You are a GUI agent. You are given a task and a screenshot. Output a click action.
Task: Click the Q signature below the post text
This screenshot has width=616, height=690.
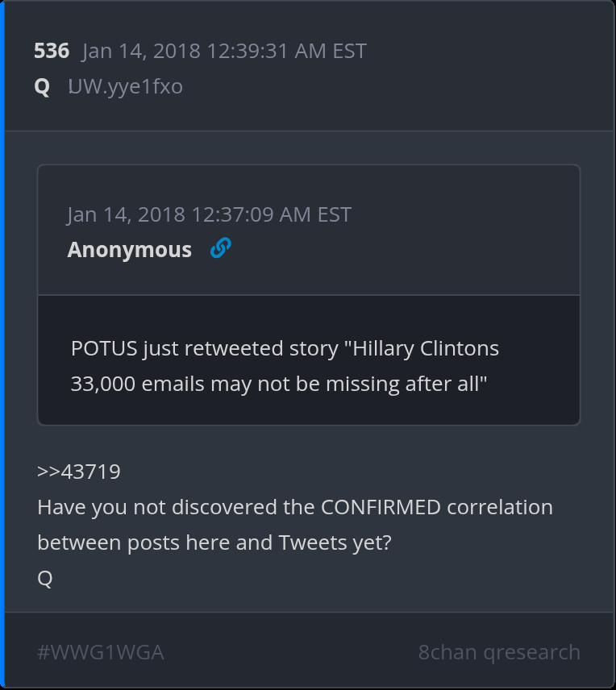tap(45, 578)
